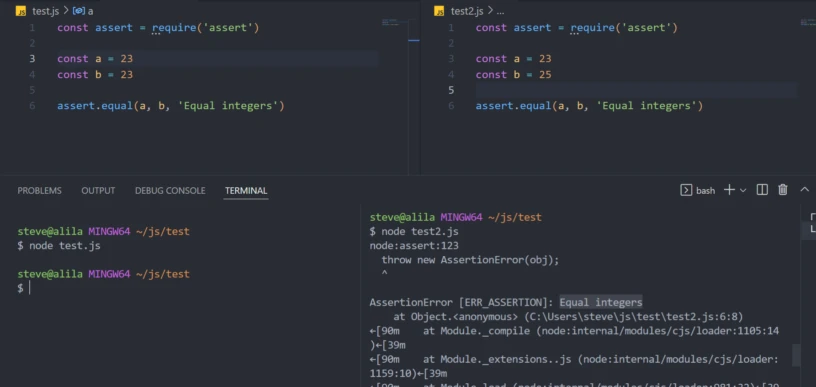Click the ellipsis in test2.js breadcrumb
Screen dimensions: 816x387
point(501,11)
